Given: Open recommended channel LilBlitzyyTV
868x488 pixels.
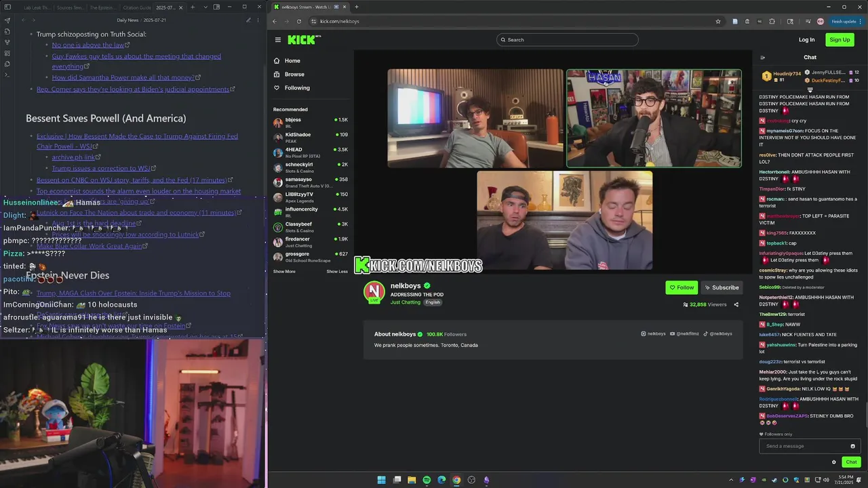Looking at the screenshot, I should pos(311,197).
